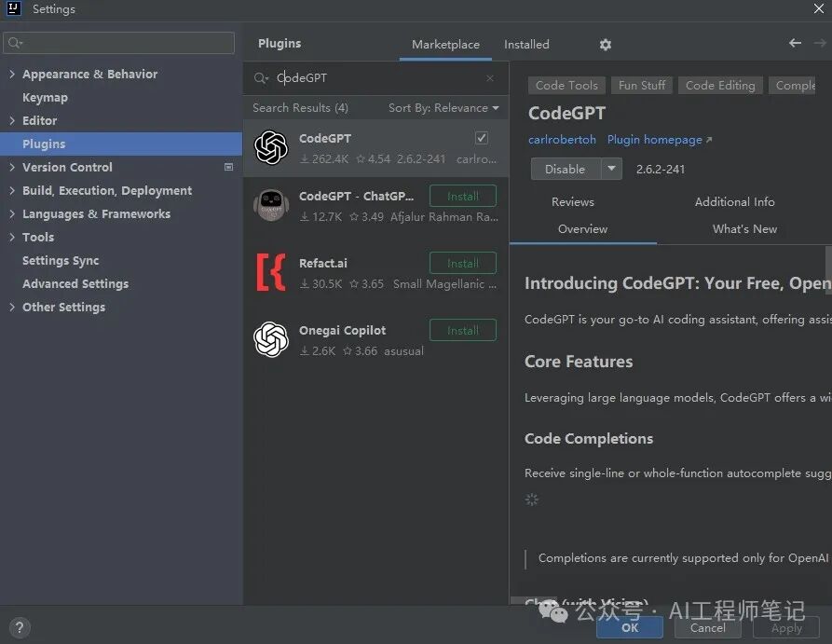Click the Fun Stuff tag

point(642,86)
